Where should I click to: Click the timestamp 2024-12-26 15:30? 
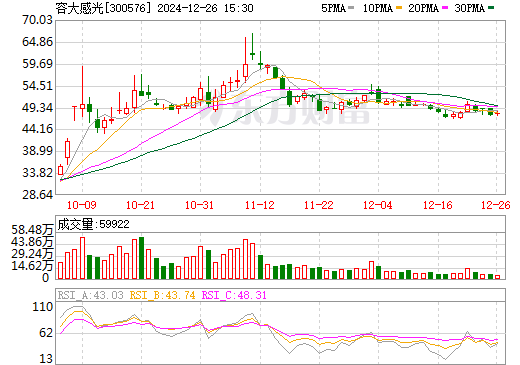tap(205, 8)
